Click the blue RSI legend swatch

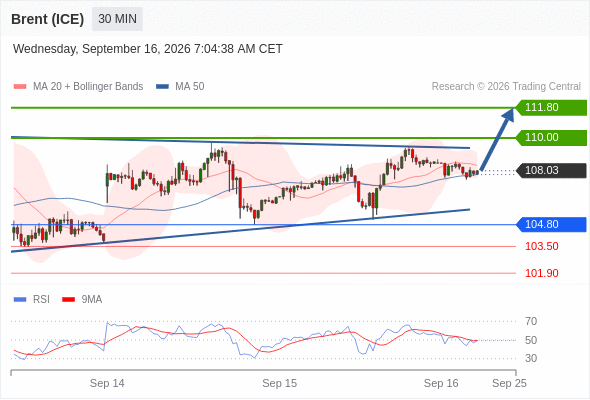click(x=20, y=300)
